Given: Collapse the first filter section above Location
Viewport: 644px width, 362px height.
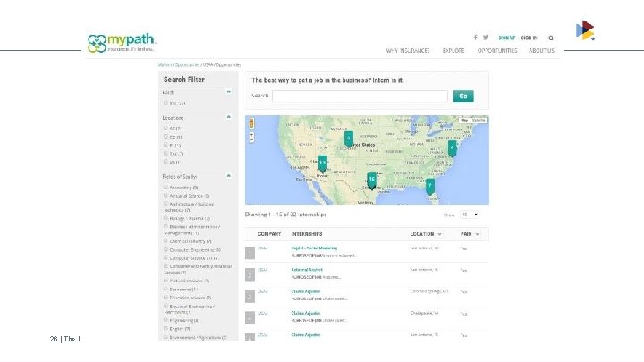Looking at the screenshot, I should (229, 91).
